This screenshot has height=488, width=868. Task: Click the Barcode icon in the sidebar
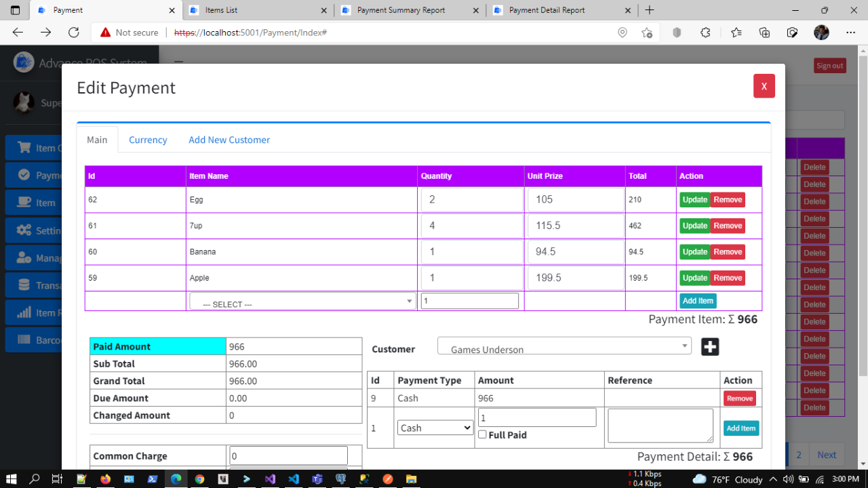[x=24, y=339]
